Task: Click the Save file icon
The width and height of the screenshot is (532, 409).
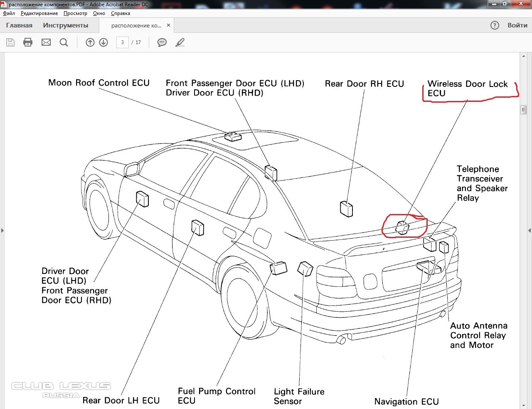Action: click(x=10, y=42)
